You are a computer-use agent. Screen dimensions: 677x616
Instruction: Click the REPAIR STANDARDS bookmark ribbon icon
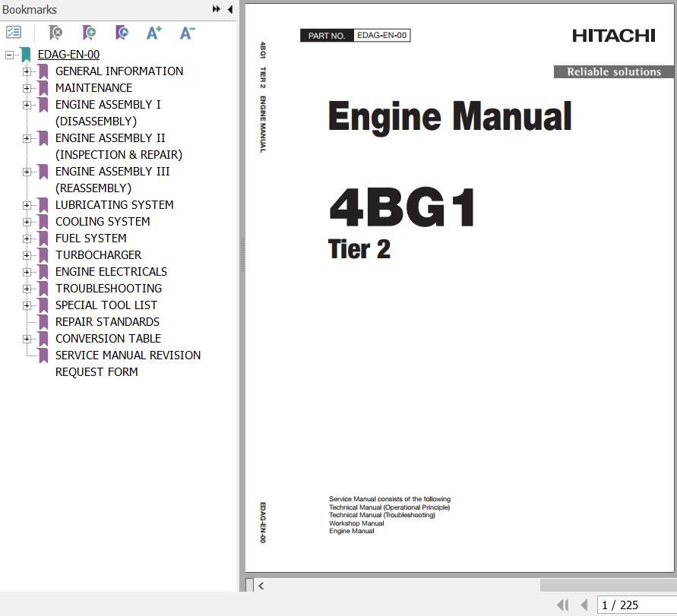pyautogui.click(x=43, y=322)
